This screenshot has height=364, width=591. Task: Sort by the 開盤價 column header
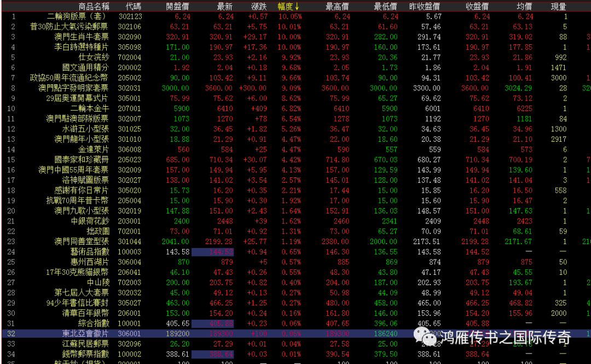click(177, 7)
